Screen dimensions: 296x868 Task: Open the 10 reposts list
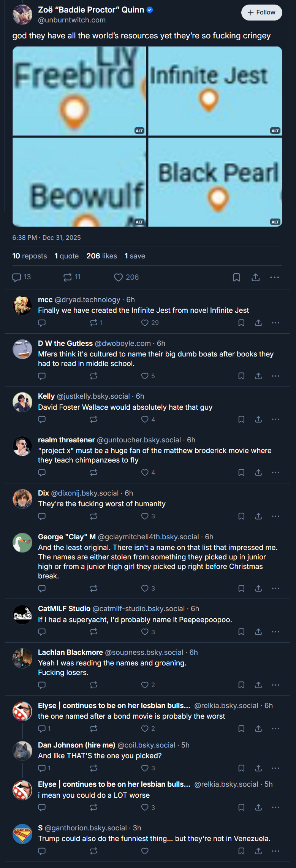(30, 256)
